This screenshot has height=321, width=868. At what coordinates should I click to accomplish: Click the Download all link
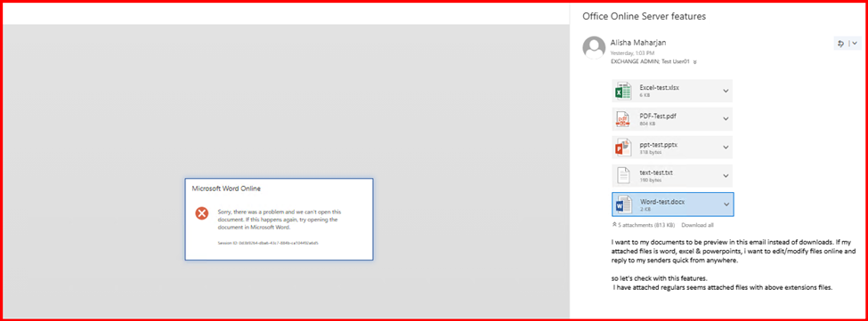tap(697, 225)
